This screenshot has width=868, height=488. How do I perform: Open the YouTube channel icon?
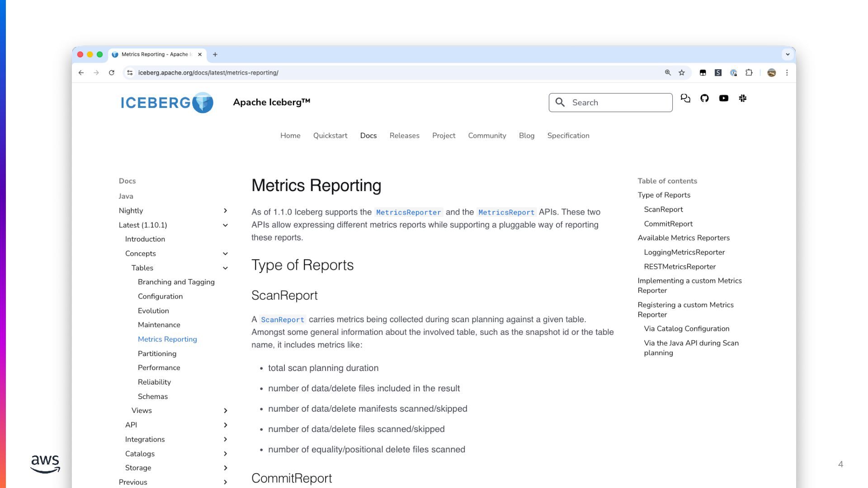click(x=723, y=99)
